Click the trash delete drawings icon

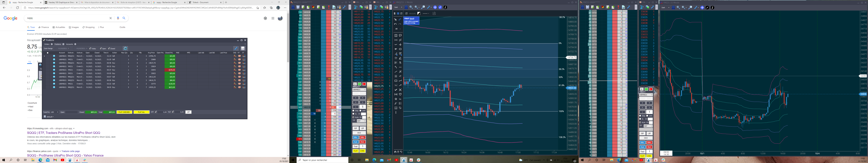click(398, 152)
